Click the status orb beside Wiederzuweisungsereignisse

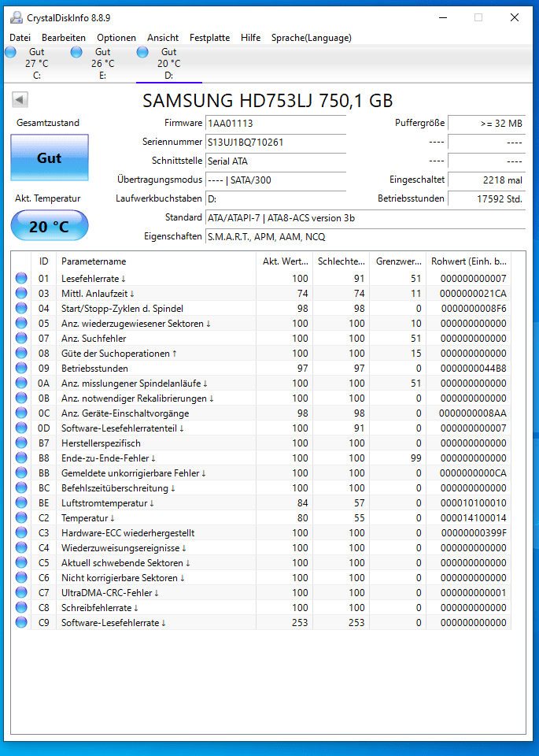pyautogui.click(x=21, y=547)
